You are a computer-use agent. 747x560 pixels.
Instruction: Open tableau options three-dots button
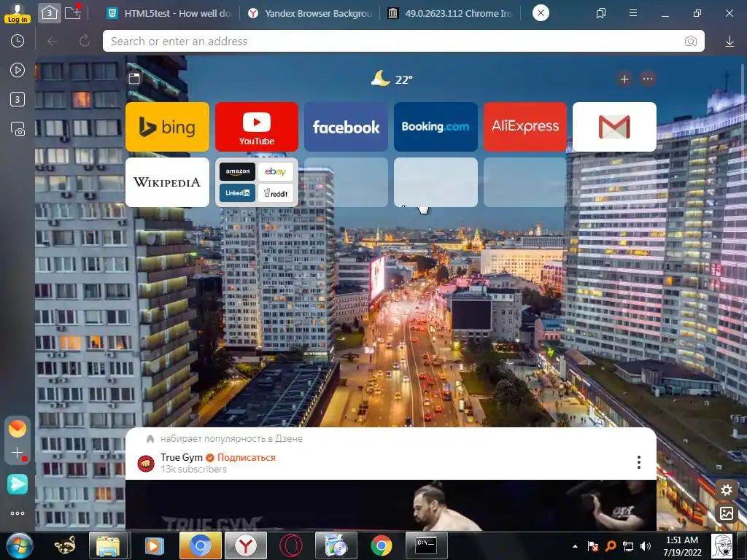[x=648, y=79]
